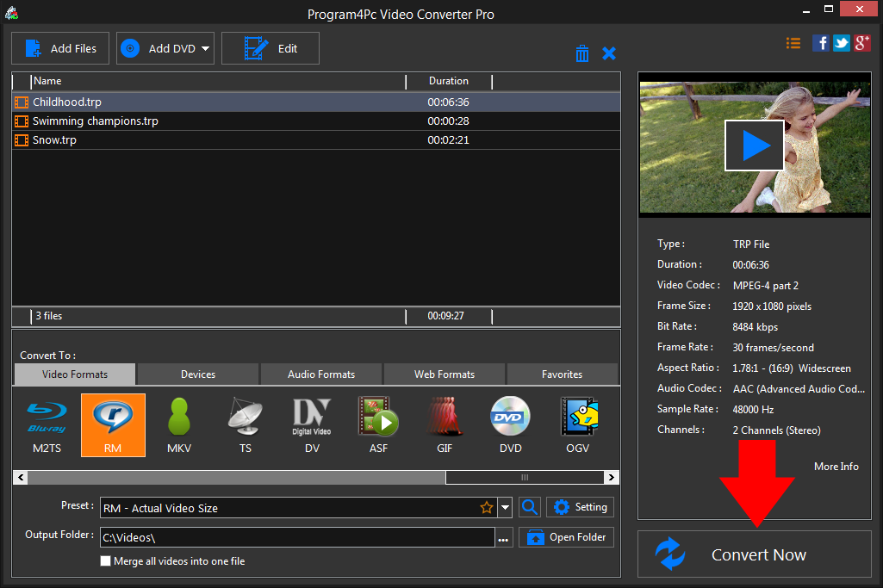Browse output folder with ellipsis button
The image size is (883, 588).
[504, 536]
